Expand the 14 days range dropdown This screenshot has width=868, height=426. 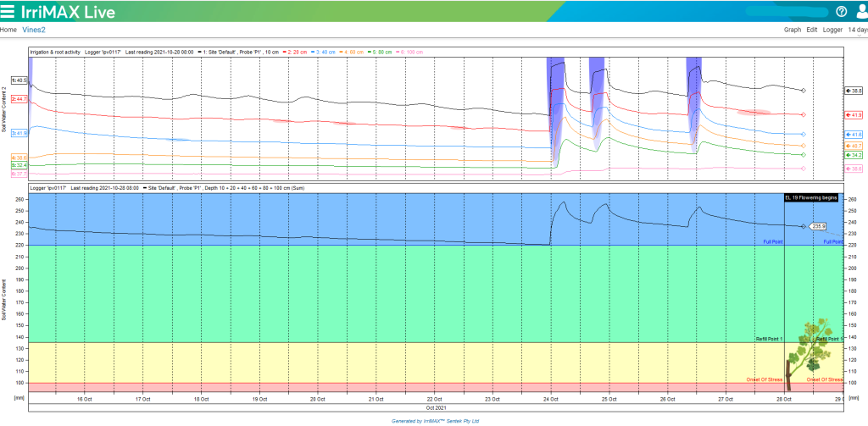click(857, 30)
